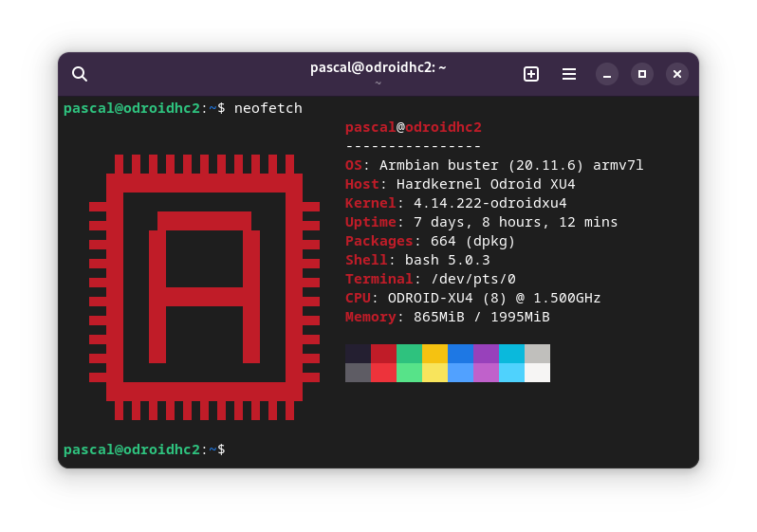This screenshot has height=532, width=757.
Task: Click the dark red color block
Action: point(383,354)
